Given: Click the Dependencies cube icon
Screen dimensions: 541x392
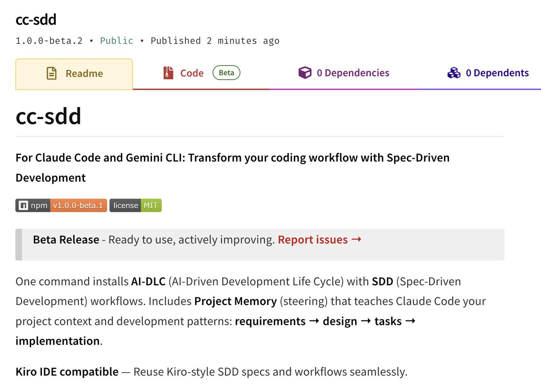Looking at the screenshot, I should pos(305,73).
